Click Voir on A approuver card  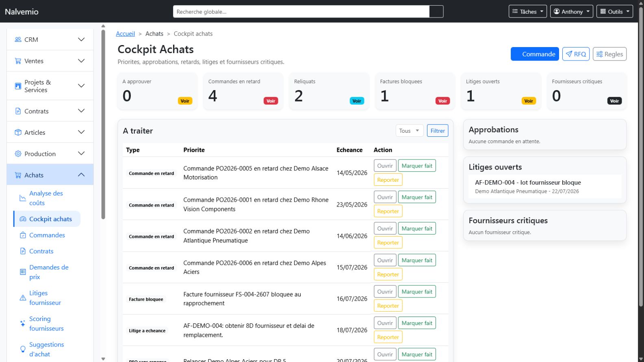pos(185,101)
